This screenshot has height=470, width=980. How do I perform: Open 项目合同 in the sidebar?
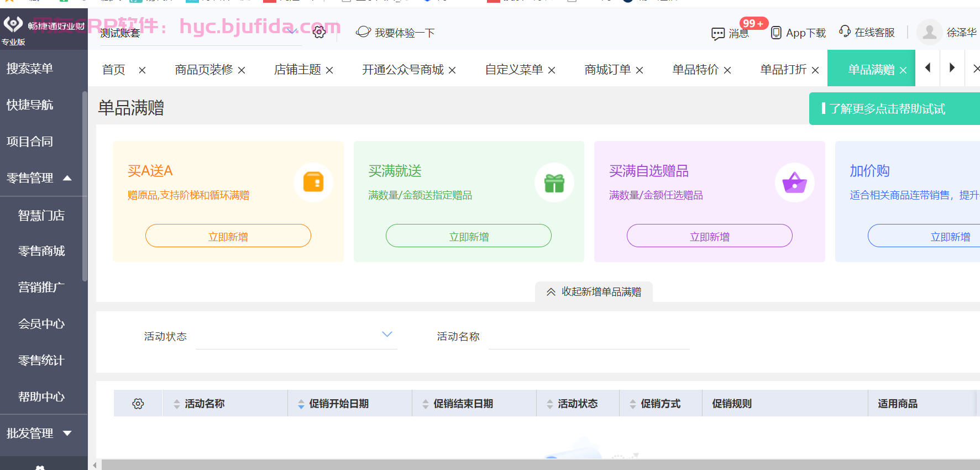tap(30, 142)
